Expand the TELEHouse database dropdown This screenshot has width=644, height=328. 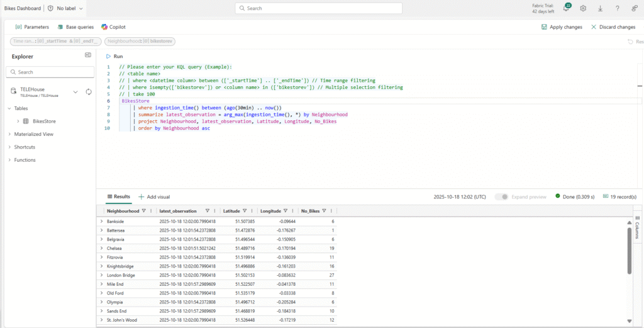(x=75, y=92)
